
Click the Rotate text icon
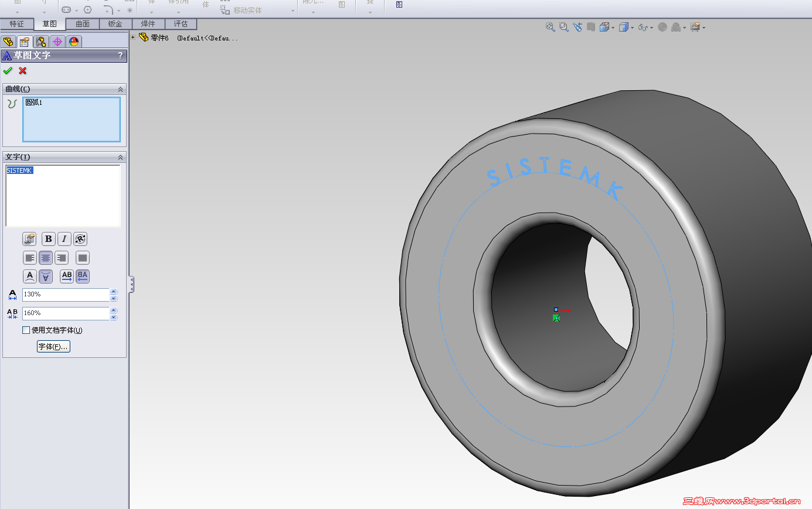click(x=80, y=239)
